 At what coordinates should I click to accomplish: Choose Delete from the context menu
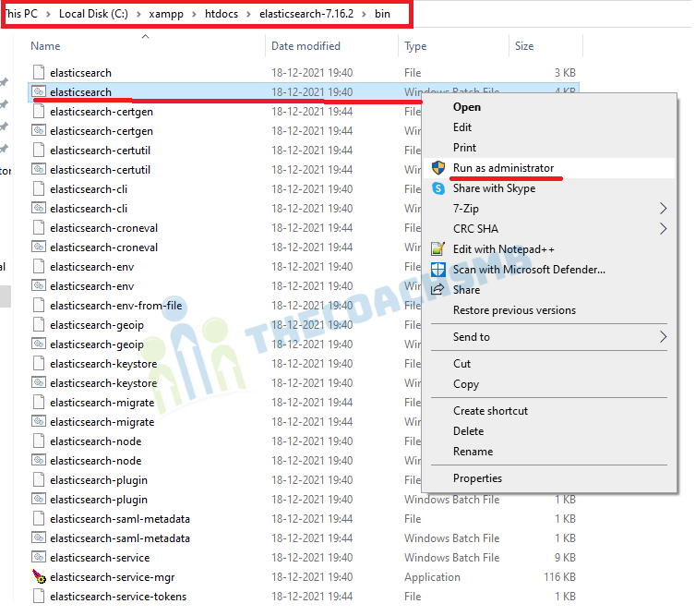point(469,431)
